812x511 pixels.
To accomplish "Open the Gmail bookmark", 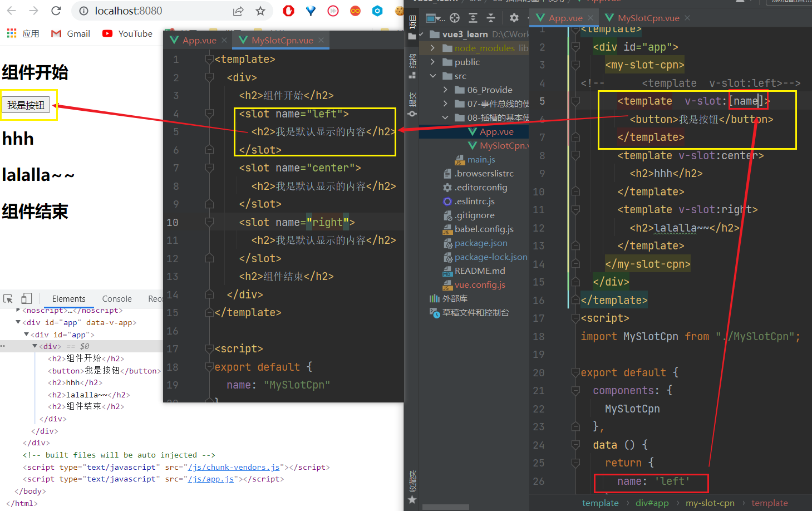I will click(x=71, y=33).
